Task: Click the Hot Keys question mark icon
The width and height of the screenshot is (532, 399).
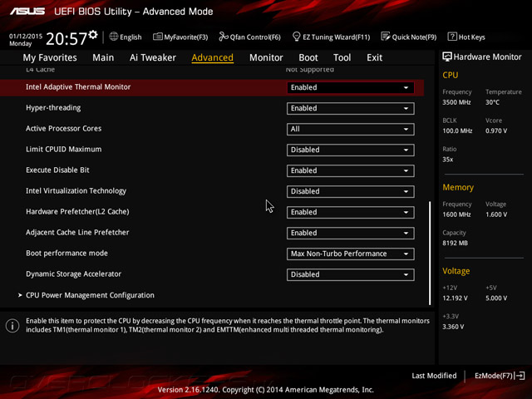Action: click(x=452, y=37)
